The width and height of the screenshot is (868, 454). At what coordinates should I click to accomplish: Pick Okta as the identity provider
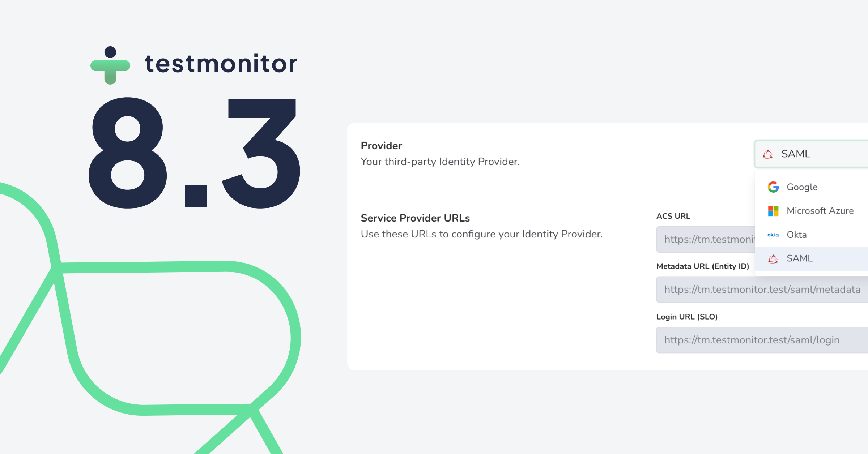coord(797,235)
